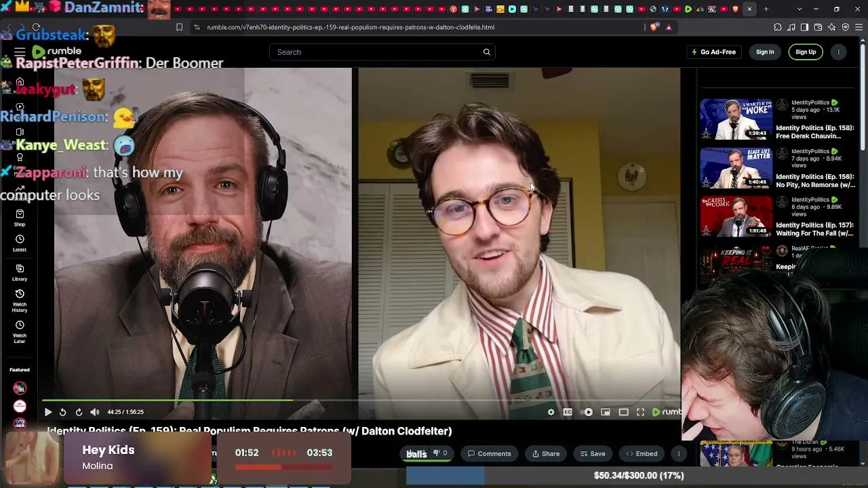Open first featured channel avatar in sidebar
The height and width of the screenshot is (488, 868).
[x=20, y=388]
